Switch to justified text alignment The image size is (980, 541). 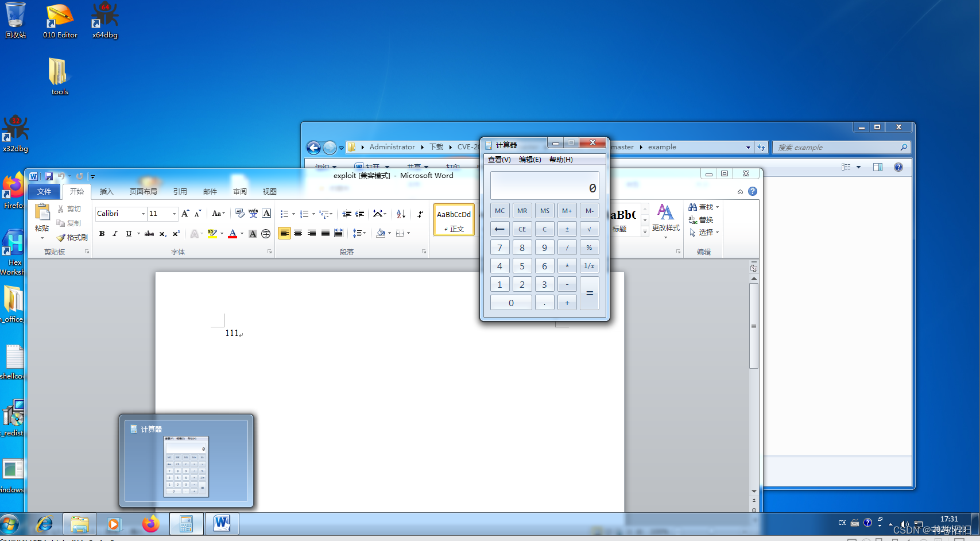[x=326, y=233]
